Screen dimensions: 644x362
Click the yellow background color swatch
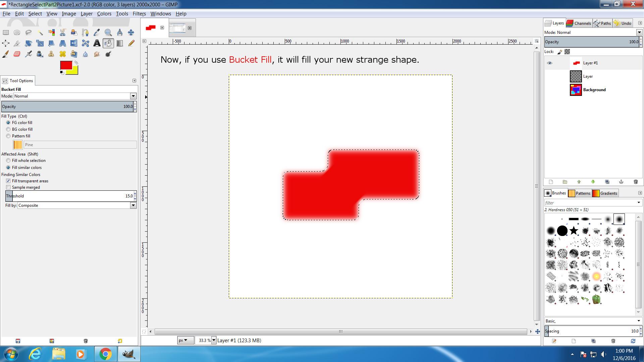[74, 71]
